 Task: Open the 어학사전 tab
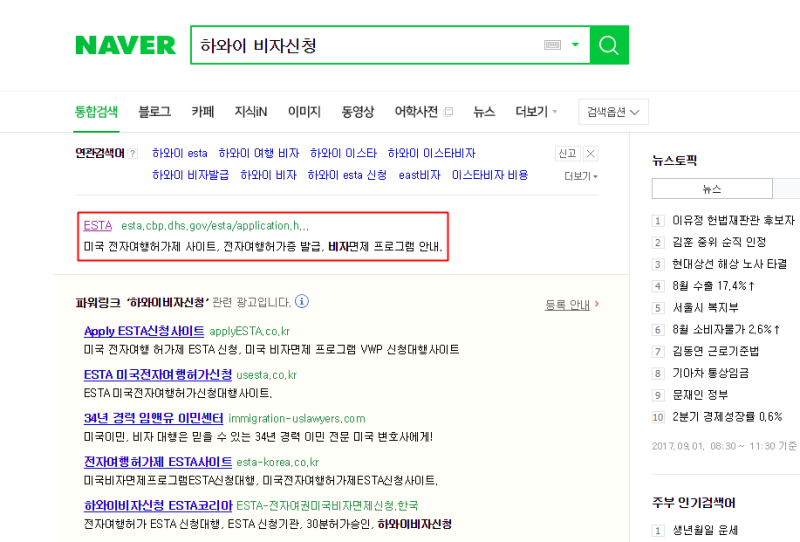[416, 111]
